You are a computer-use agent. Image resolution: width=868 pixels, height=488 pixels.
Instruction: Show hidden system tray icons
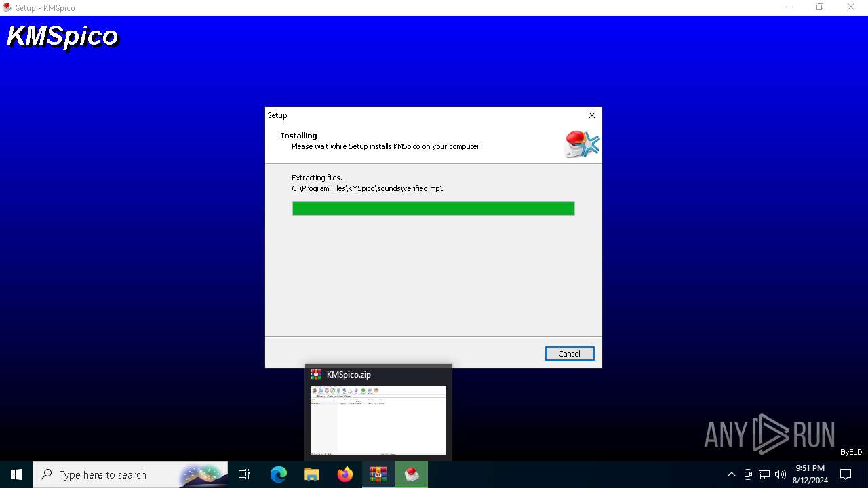(x=731, y=474)
